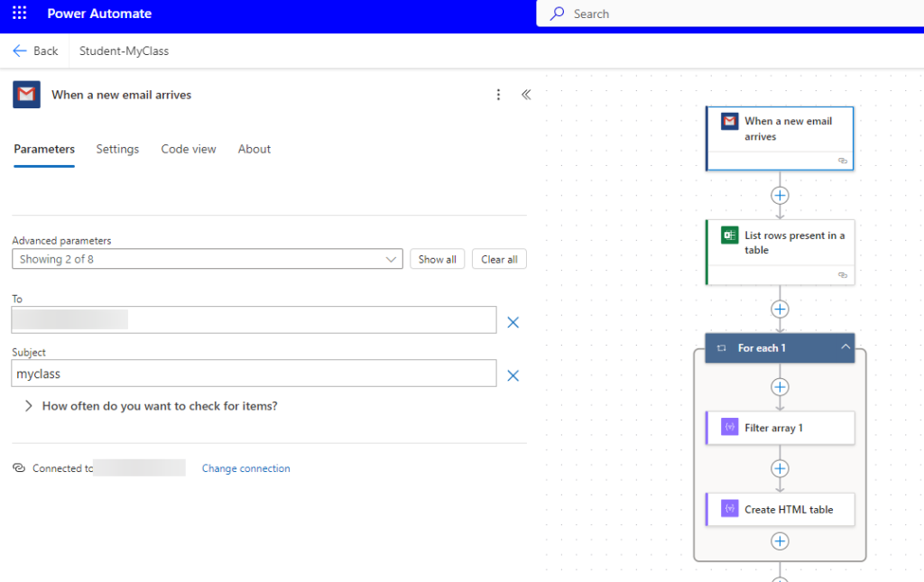This screenshot has height=582, width=924.
Task: Remove the To parameter with its X
Action: point(513,322)
